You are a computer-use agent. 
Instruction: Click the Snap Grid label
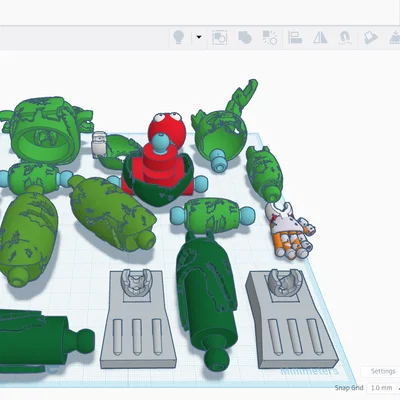point(349,388)
